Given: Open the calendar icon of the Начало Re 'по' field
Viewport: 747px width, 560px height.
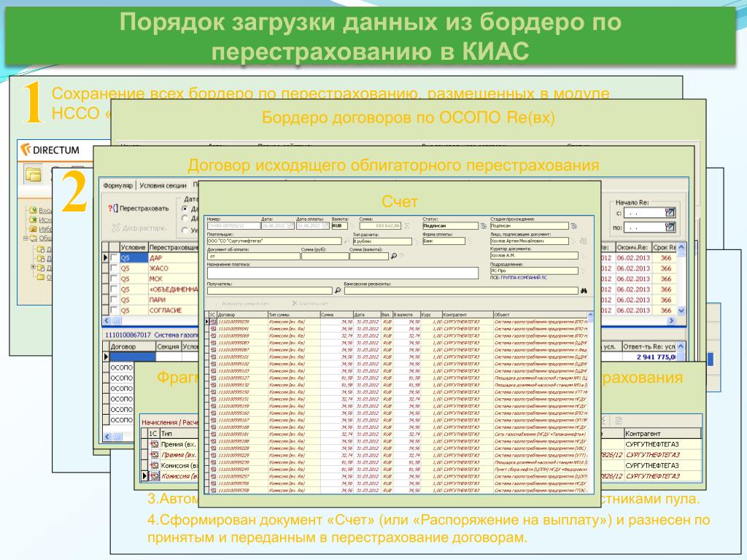Looking at the screenshot, I should click(670, 227).
